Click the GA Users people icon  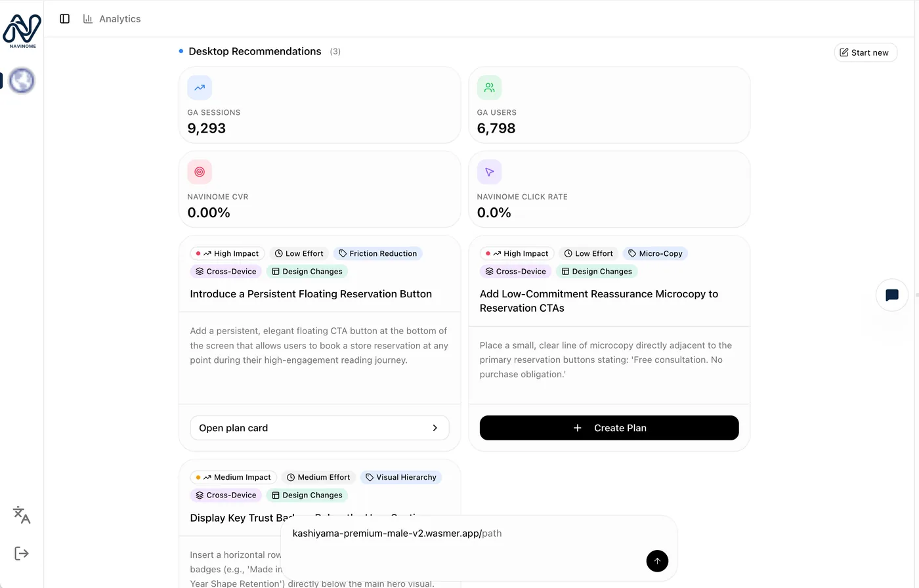coord(489,87)
